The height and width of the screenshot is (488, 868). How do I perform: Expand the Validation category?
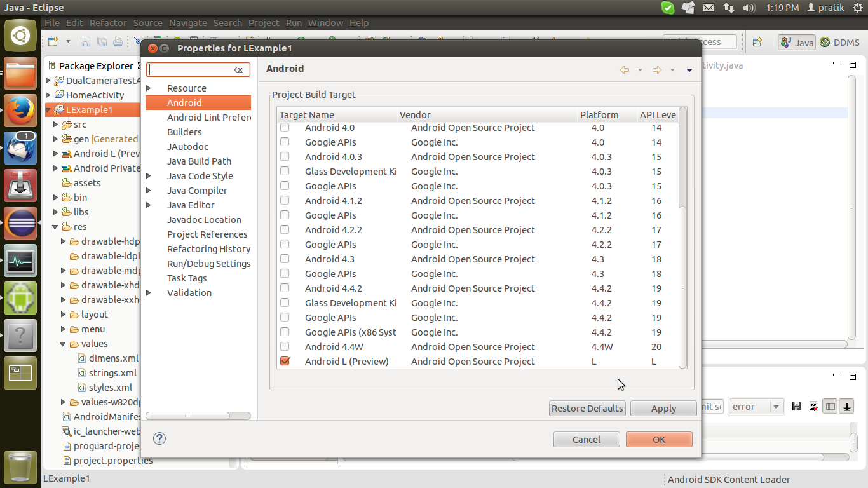pos(149,292)
